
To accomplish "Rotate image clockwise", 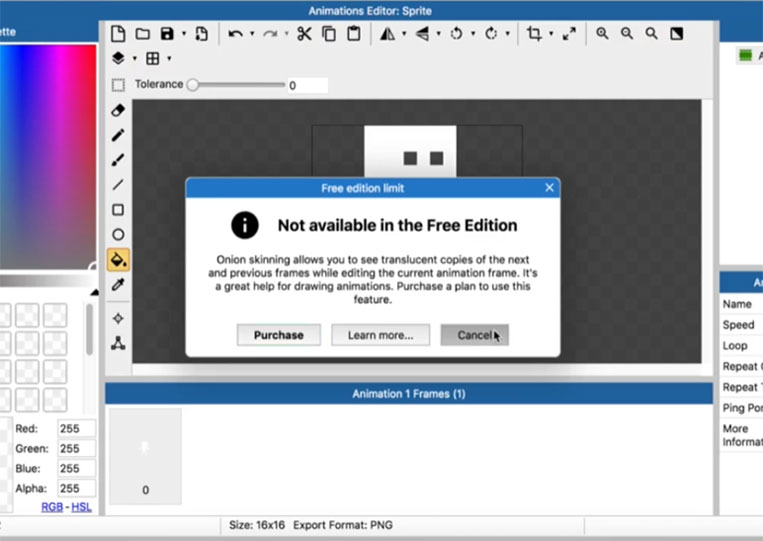I will tap(491, 34).
